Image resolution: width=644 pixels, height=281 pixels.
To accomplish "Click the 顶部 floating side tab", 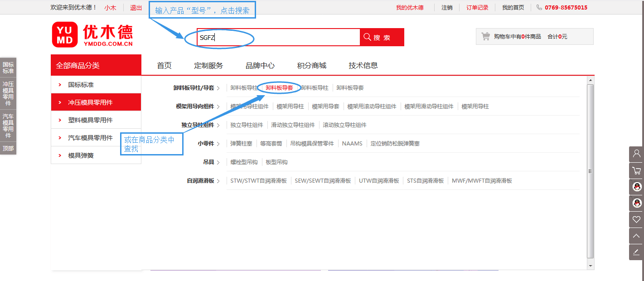I will click(x=8, y=148).
